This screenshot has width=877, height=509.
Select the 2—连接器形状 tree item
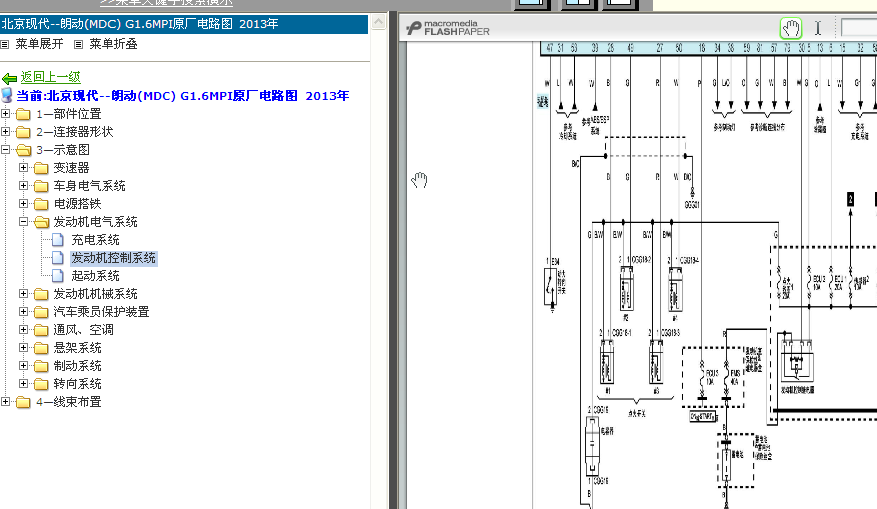pyautogui.click(x=75, y=132)
